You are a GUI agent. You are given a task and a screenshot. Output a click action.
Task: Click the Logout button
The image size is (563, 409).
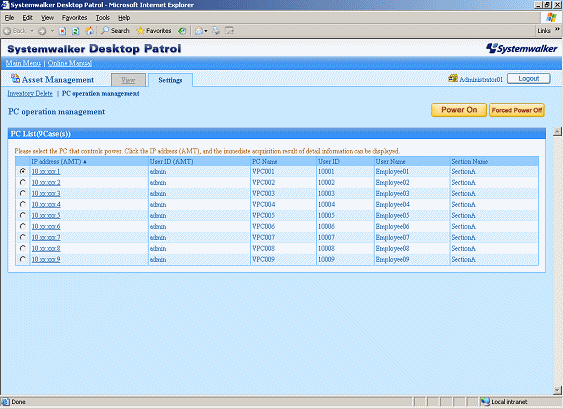click(529, 78)
